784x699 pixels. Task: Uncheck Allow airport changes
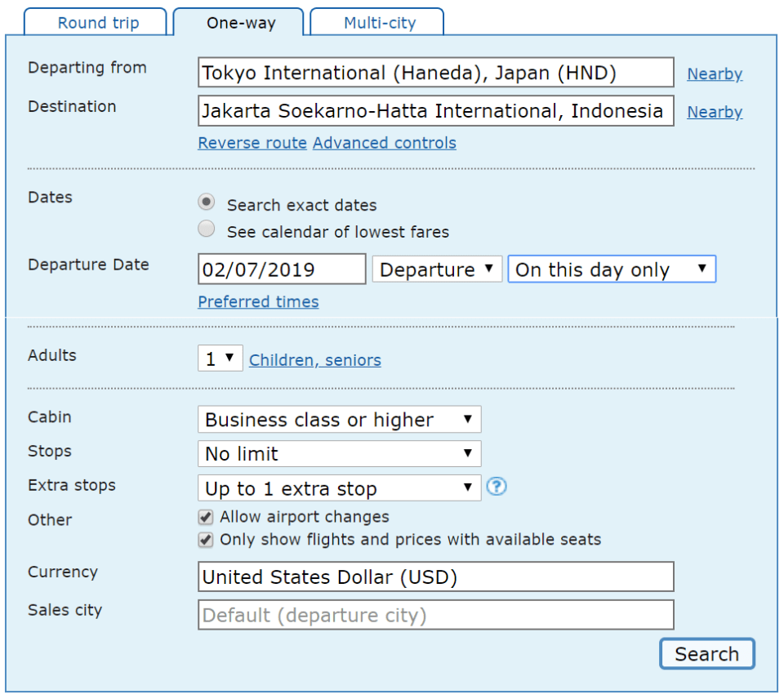pyautogui.click(x=204, y=517)
